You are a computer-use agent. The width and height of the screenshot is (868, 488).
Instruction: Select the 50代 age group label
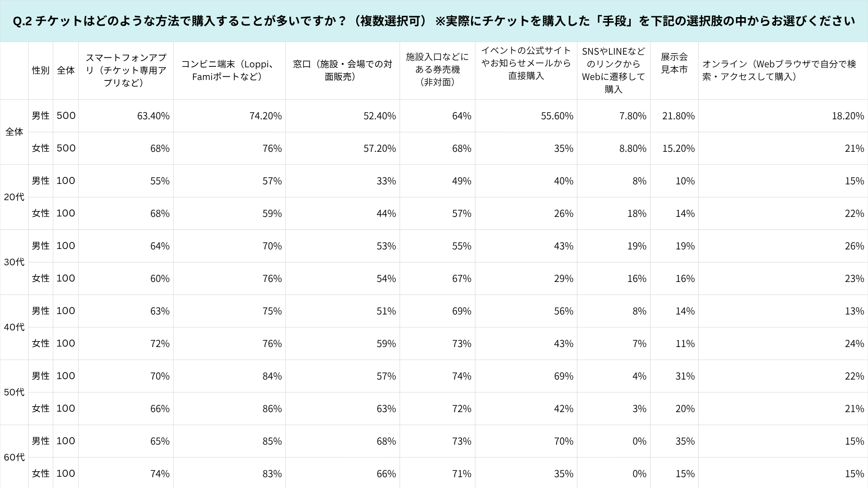coord(14,392)
